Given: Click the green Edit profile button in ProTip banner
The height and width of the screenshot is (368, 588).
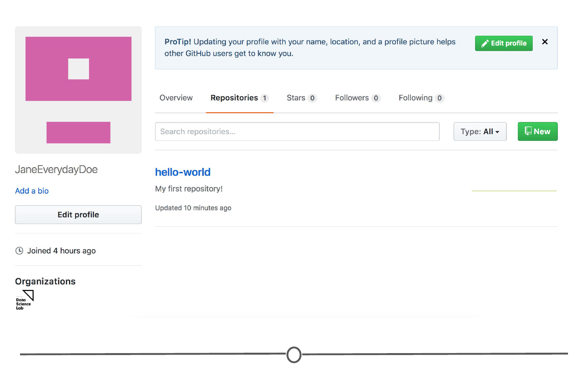Looking at the screenshot, I should pyautogui.click(x=504, y=43).
